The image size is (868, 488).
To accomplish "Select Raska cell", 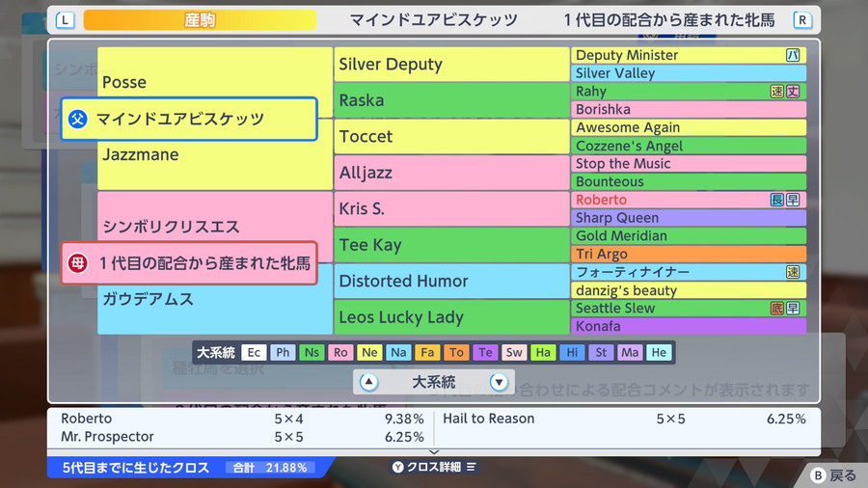I will pos(451,100).
